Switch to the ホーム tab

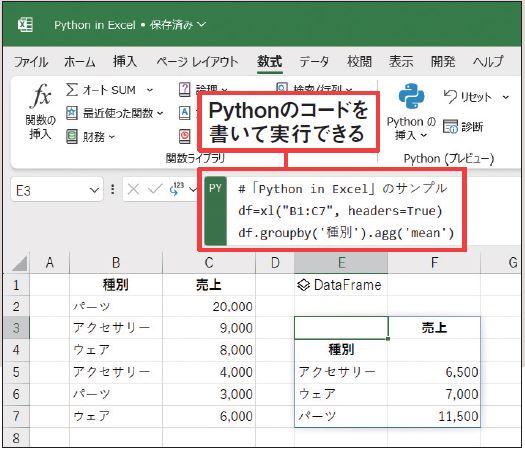point(80,62)
